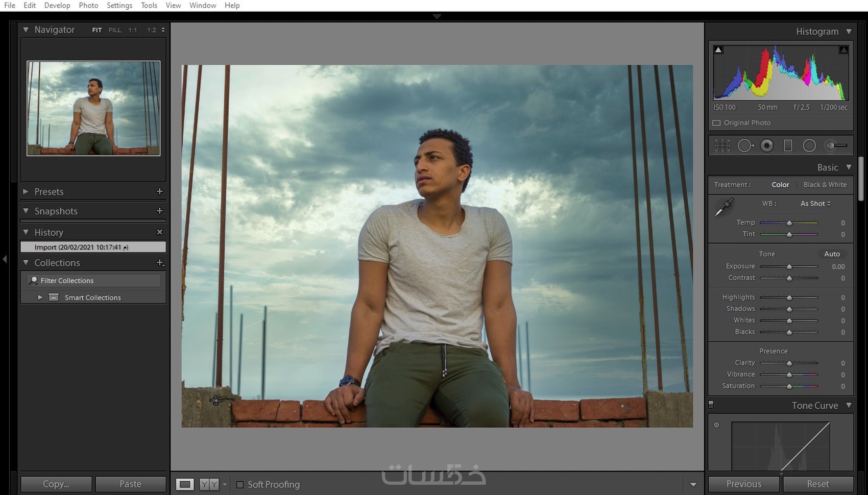Enable Soft Proofing checkbox
Viewport: 868px width, 495px height.
tap(239, 484)
